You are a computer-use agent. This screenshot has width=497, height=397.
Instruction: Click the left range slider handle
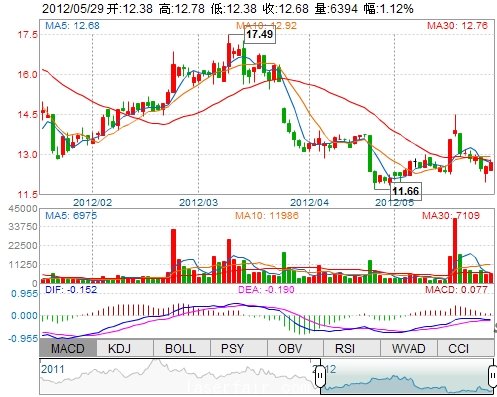pos(320,376)
